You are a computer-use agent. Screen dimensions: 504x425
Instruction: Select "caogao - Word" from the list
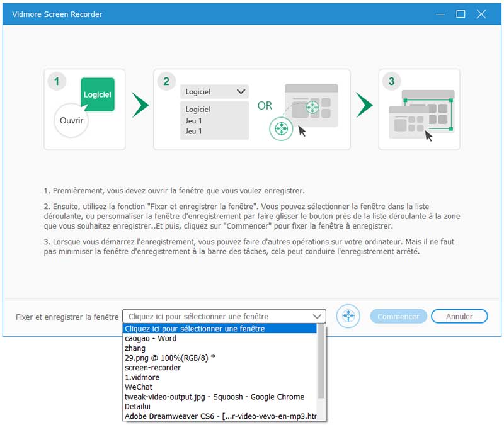point(151,338)
